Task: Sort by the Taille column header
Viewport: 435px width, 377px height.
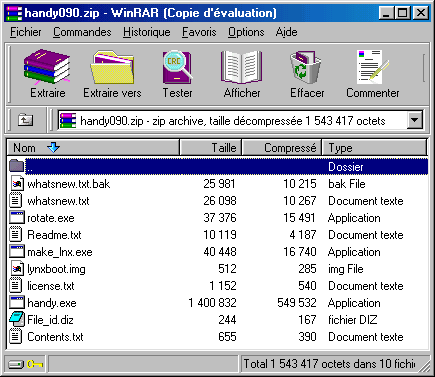Action: tap(210, 147)
